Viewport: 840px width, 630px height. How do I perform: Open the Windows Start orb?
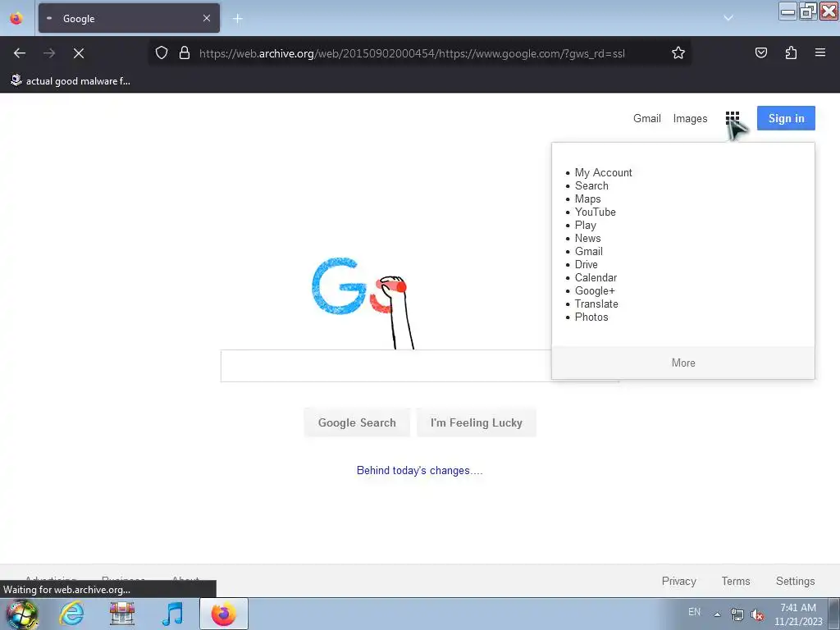pos(22,614)
